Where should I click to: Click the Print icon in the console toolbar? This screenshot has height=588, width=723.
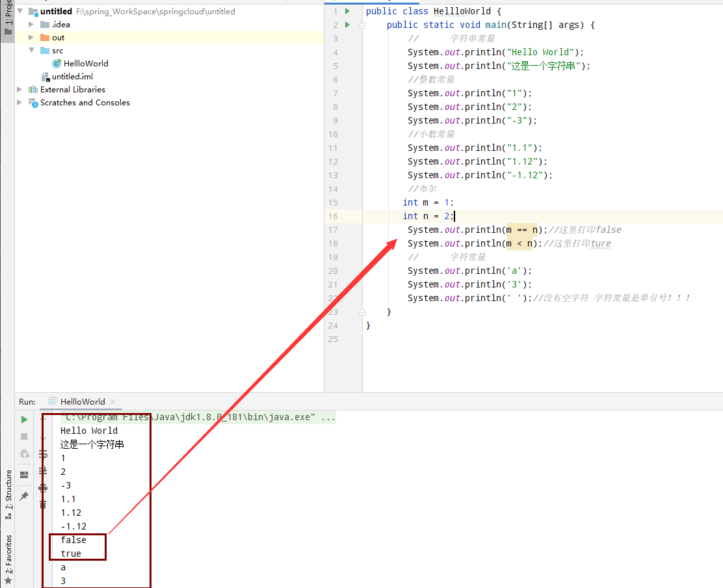tap(43, 487)
